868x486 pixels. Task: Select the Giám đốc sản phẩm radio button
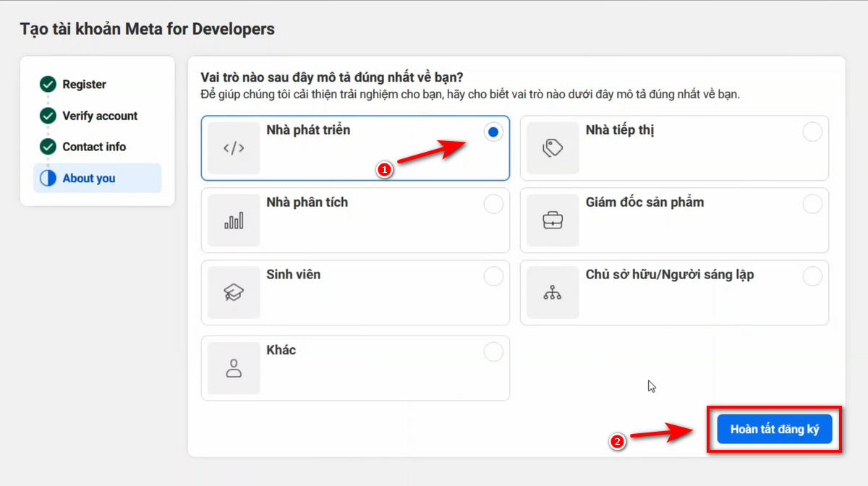pos(812,205)
